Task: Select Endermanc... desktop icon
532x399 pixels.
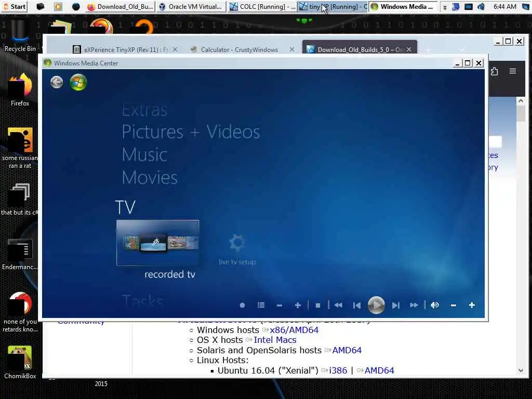Action: [20, 254]
